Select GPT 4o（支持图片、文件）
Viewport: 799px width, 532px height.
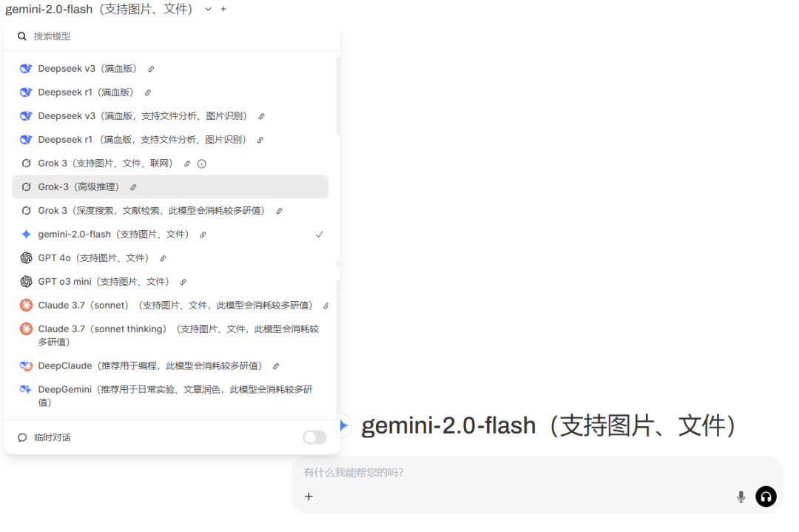point(169,257)
